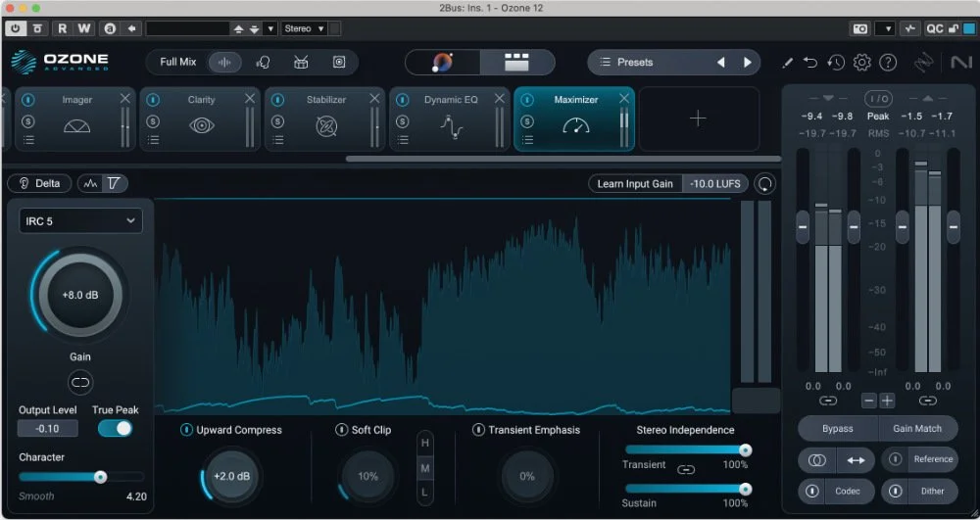Select Soft Clip H intensity
980x520 pixels.
pyautogui.click(x=425, y=444)
